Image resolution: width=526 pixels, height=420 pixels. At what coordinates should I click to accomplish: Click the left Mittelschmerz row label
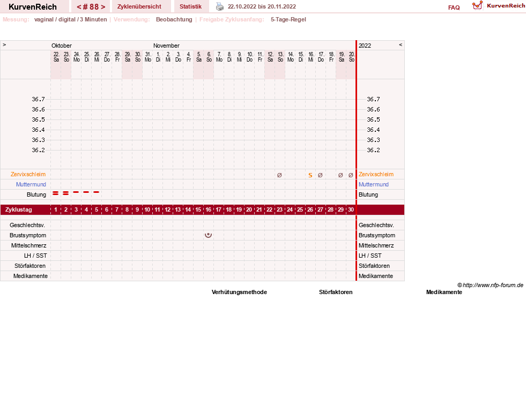(x=29, y=246)
